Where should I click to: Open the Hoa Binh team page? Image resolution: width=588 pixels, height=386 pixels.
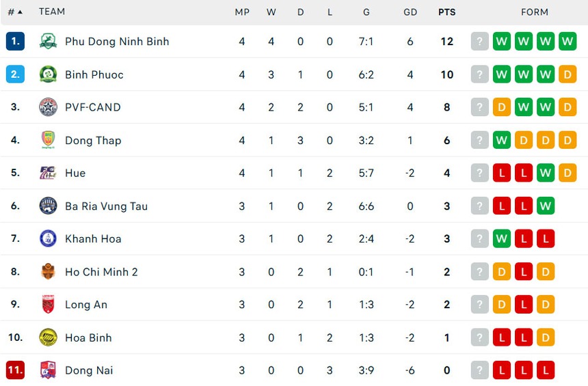(x=88, y=337)
